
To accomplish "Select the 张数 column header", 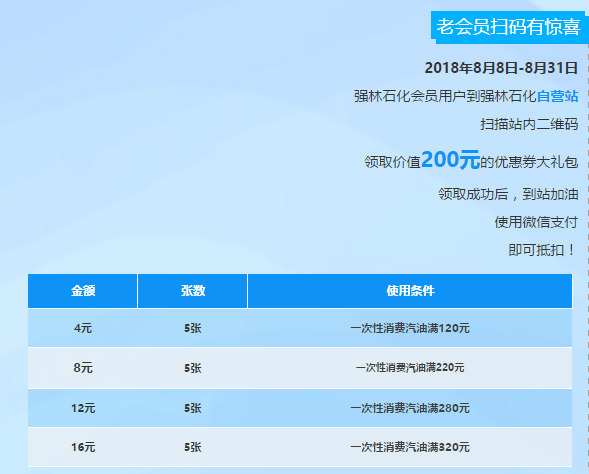I will (193, 291).
